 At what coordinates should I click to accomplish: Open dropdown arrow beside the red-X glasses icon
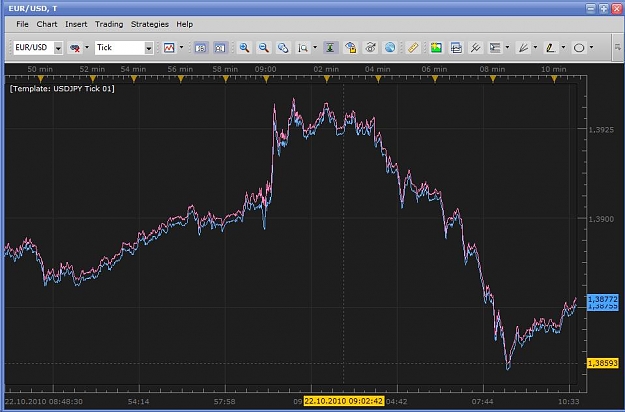(87, 47)
